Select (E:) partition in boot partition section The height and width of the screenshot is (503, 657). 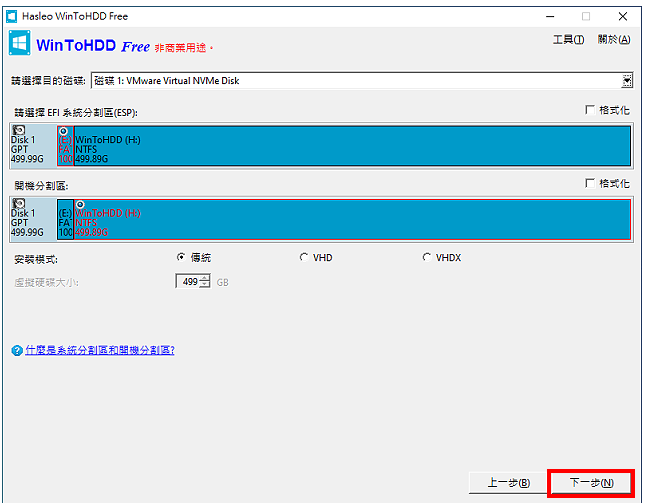click(x=65, y=219)
